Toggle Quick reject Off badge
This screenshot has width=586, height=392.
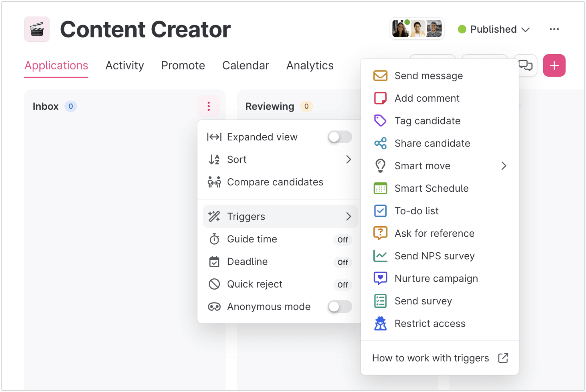point(343,285)
